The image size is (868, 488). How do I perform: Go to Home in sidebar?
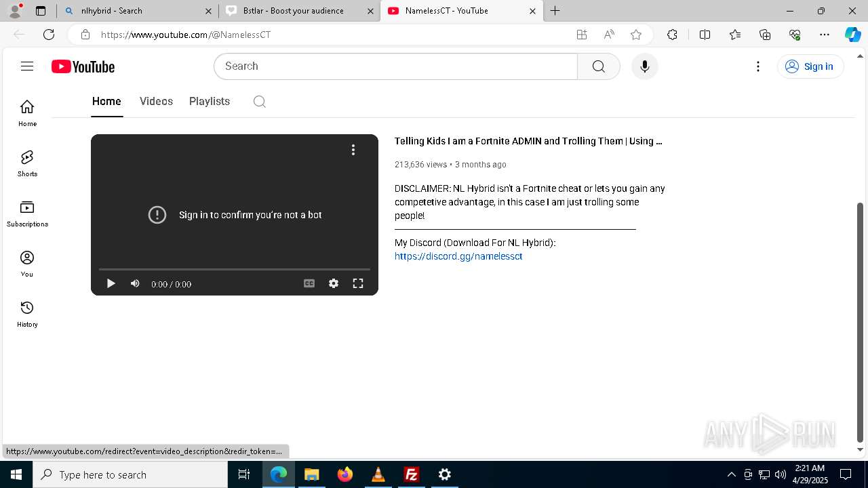pyautogui.click(x=27, y=113)
